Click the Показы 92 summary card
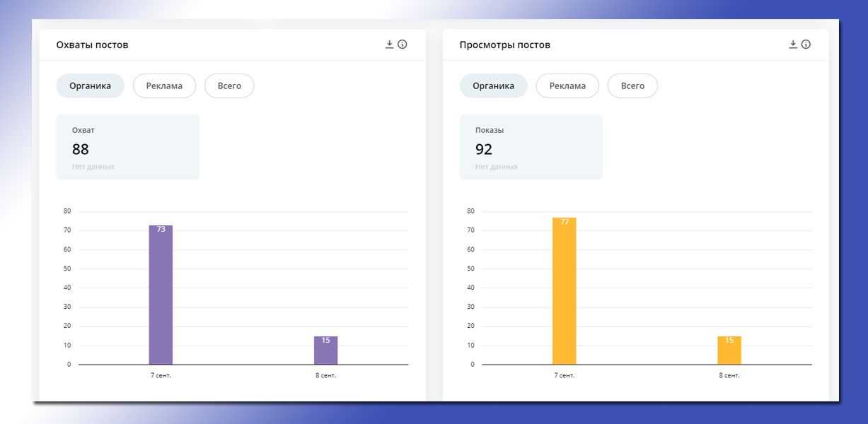 (x=531, y=147)
